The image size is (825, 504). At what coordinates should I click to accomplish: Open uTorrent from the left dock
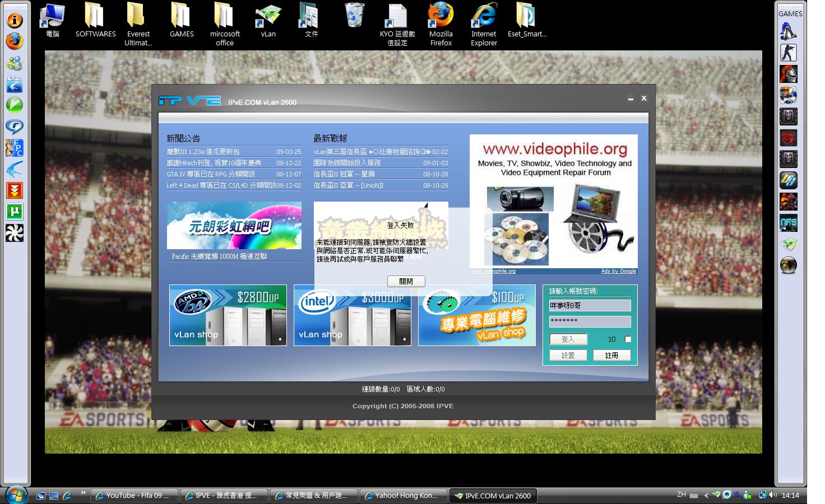[14, 212]
